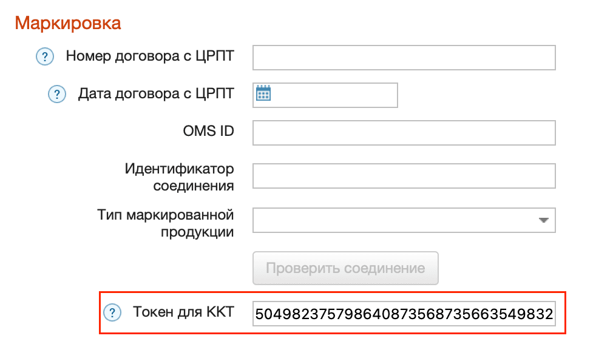Open the help tooltip for Дата договора с ЦРПТ
The width and height of the screenshot is (596, 364).
coord(56,94)
